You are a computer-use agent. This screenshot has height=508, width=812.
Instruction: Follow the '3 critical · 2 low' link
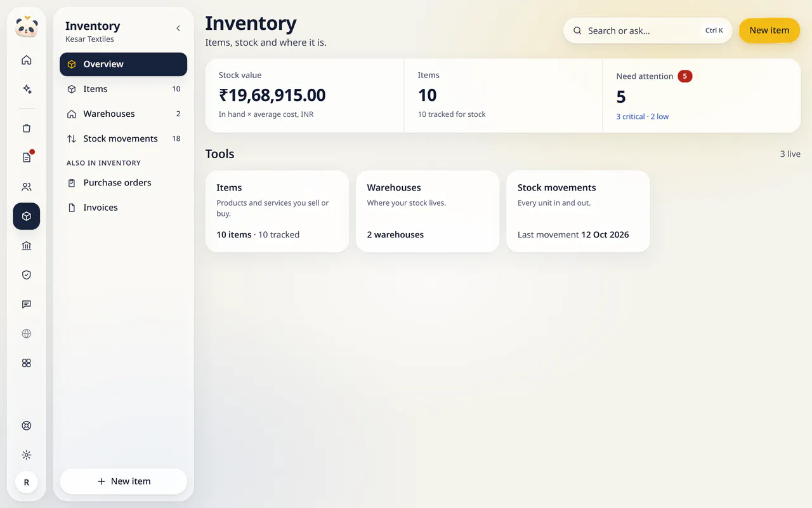(642, 117)
